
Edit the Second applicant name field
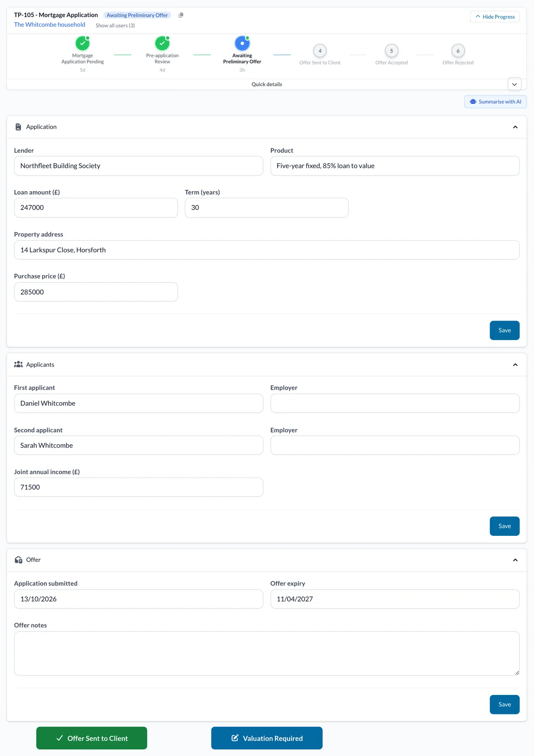click(x=138, y=445)
